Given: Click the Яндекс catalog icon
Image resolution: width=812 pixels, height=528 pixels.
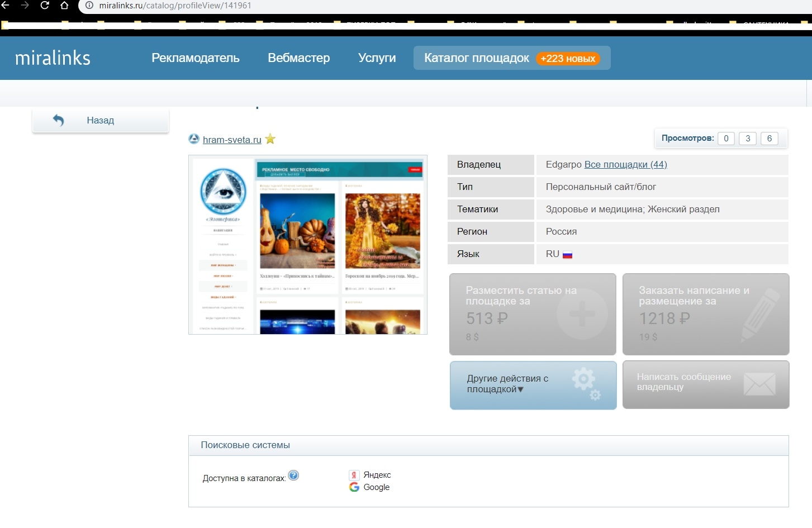Looking at the screenshot, I should click(x=354, y=475).
